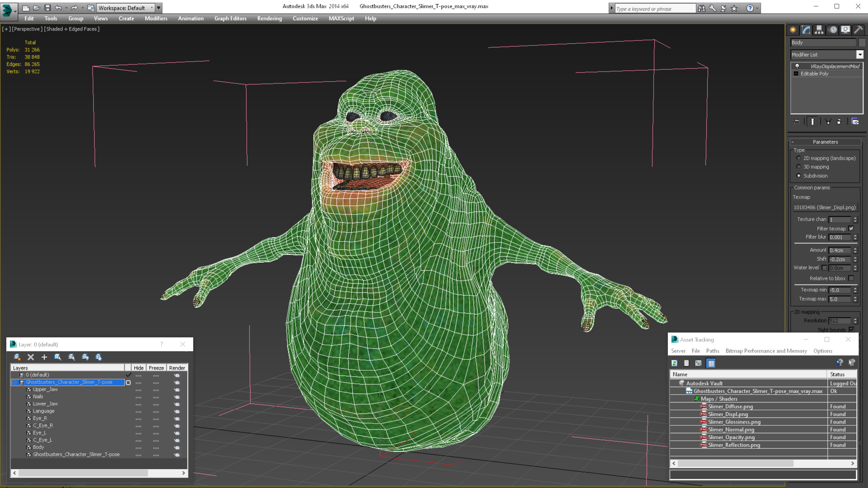Viewport: 868px width, 488px height.
Task: Toggle the VRayDisplacementMod lightbulb icon
Action: click(797, 66)
